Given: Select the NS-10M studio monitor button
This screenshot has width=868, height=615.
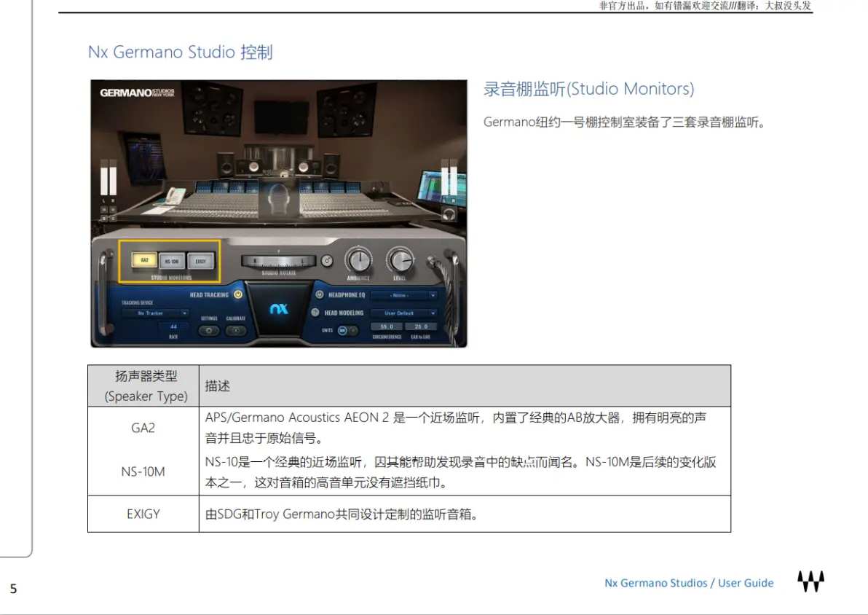Looking at the screenshot, I should (x=172, y=261).
